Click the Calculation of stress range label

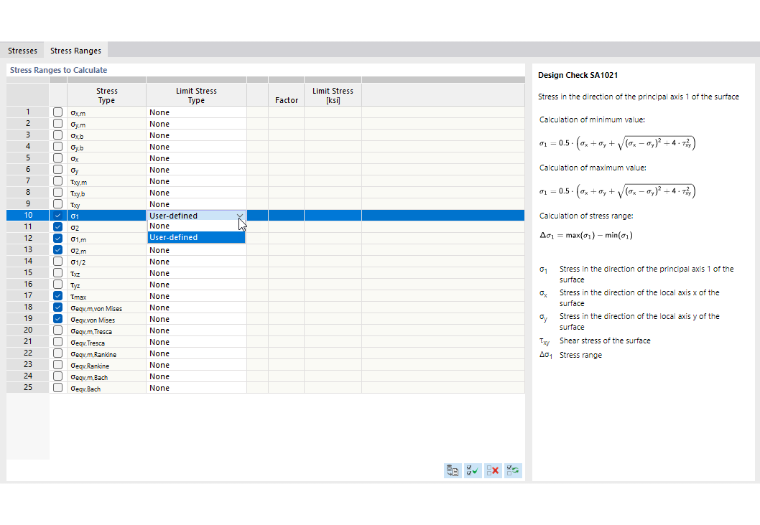click(x=586, y=216)
